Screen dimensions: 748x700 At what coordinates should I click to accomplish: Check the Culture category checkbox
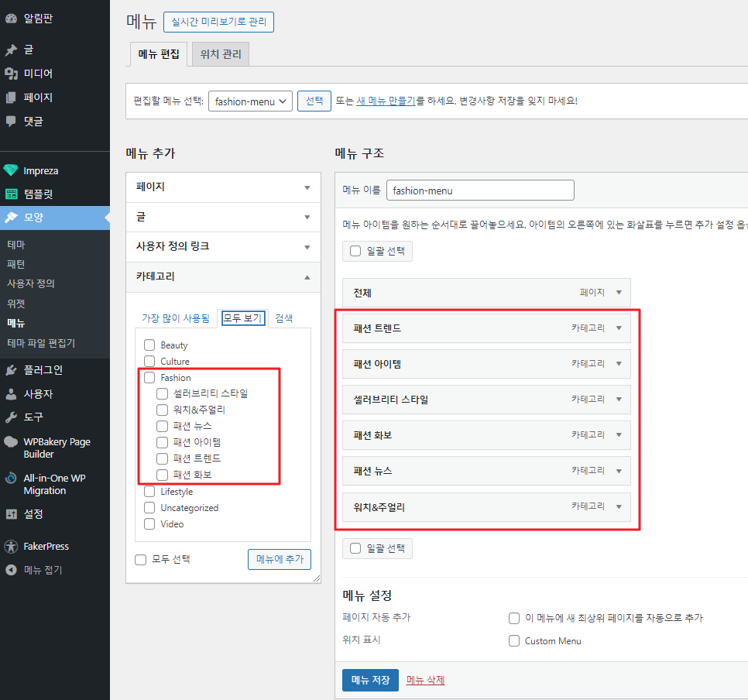(149, 361)
